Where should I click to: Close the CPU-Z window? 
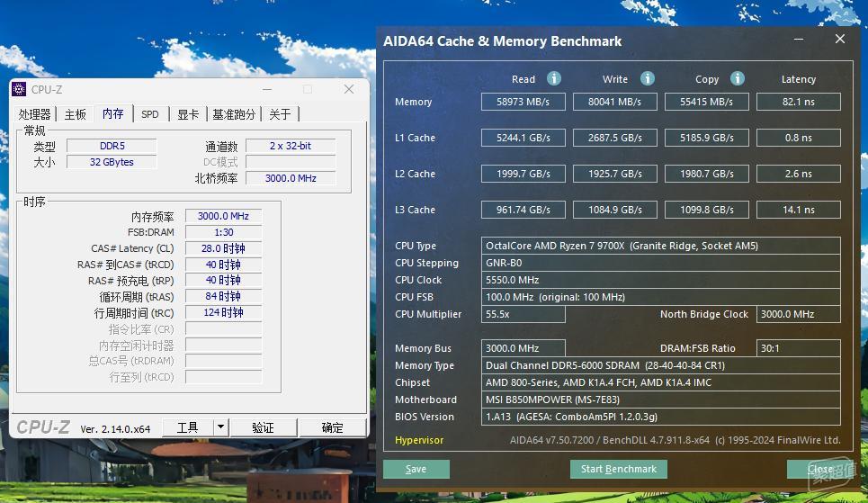pyautogui.click(x=349, y=89)
